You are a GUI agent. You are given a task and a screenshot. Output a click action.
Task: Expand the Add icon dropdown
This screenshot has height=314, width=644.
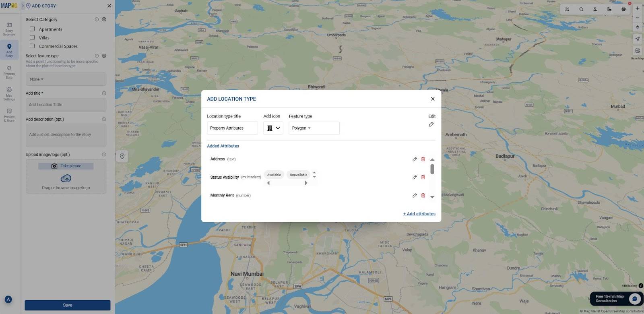tap(273, 128)
